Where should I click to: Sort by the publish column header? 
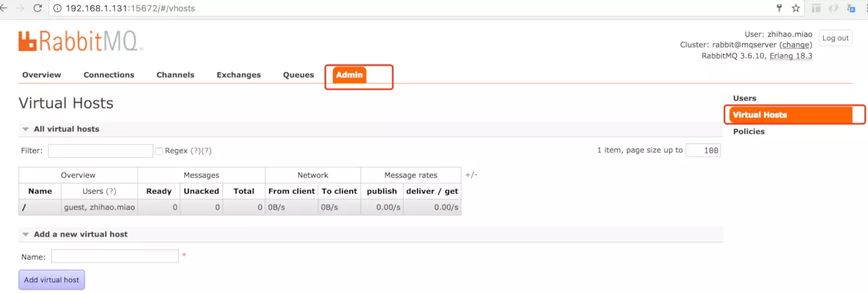[382, 191]
